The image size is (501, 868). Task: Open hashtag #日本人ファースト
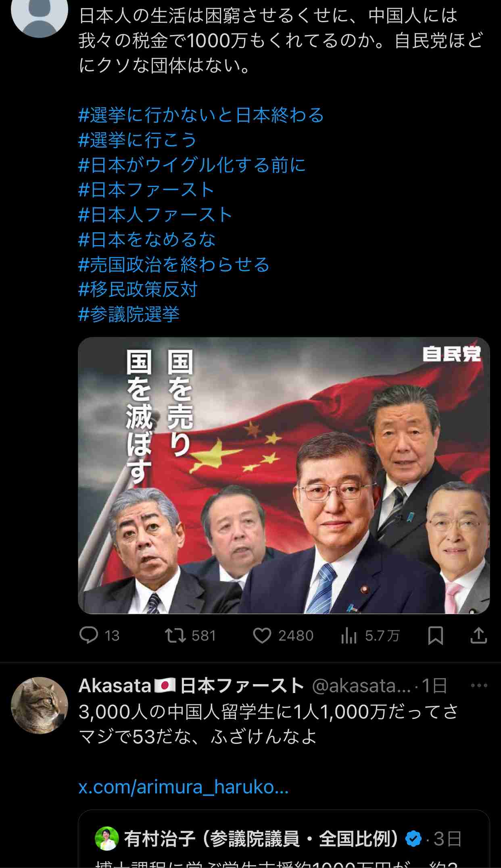click(x=155, y=215)
